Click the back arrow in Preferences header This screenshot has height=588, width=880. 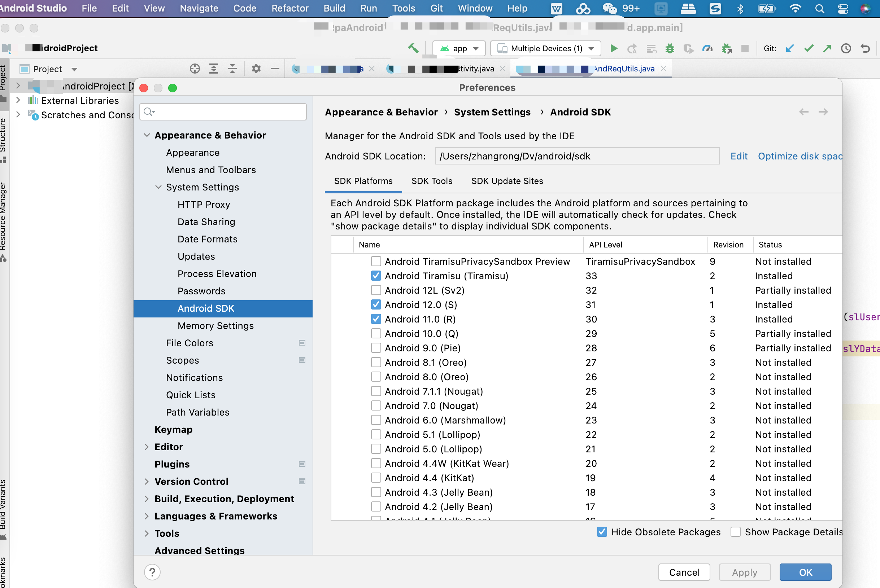(804, 112)
